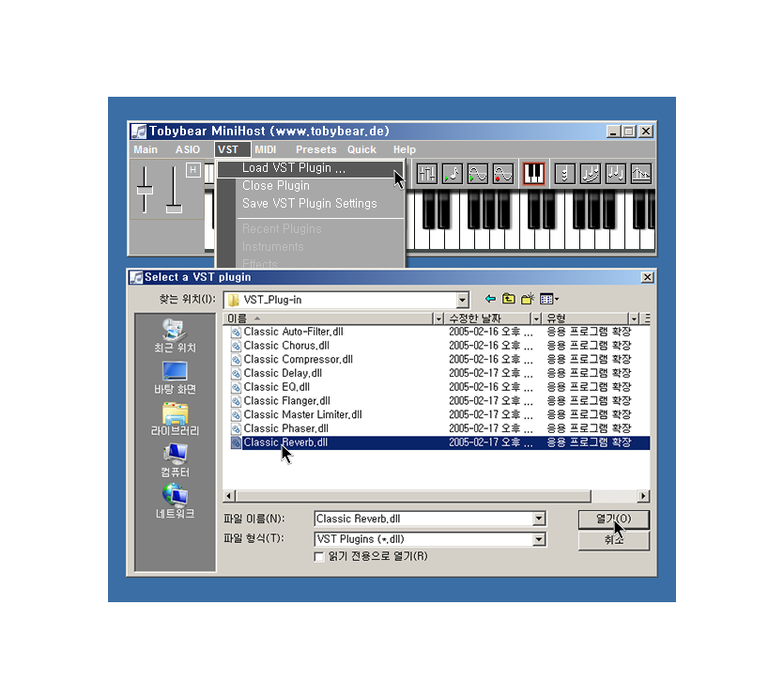This screenshot has height=698, width=784.
Task: Click the horizontal scrollbar thumb in file list
Action: [x=413, y=496]
